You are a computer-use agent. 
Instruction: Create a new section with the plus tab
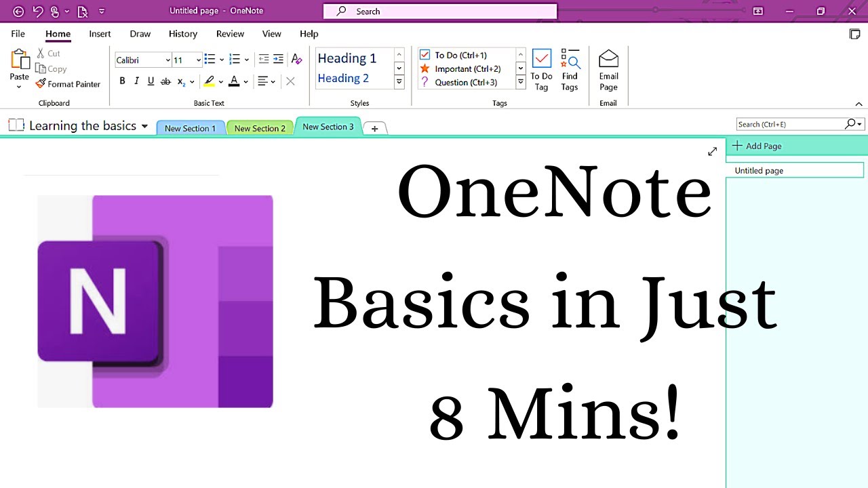(x=374, y=128)
